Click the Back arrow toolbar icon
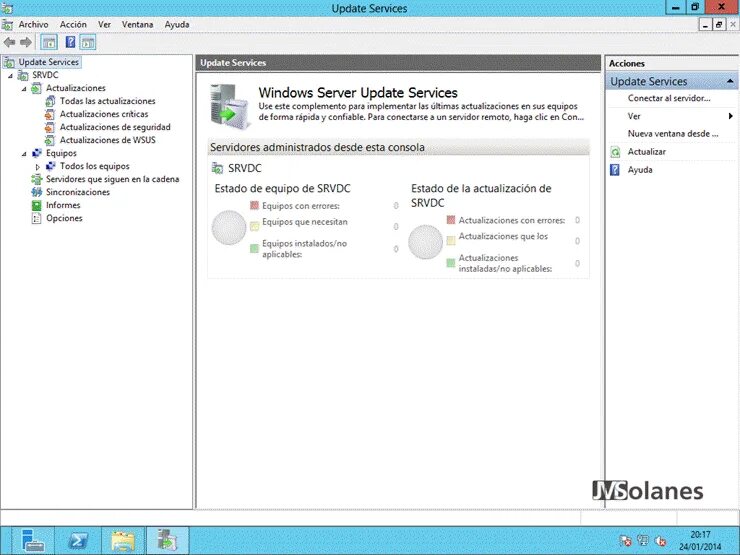This screenshot has height=555, width=740. click(x=9, y=42)
